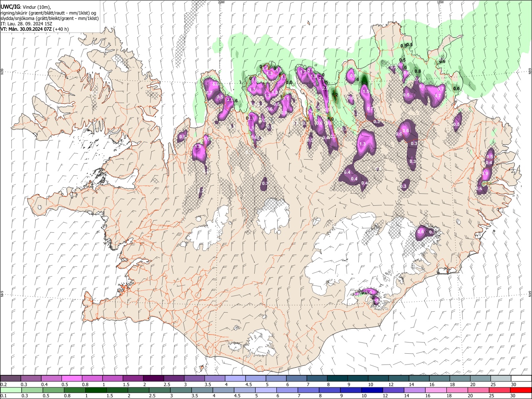Click the '20W' longitude label

pos(221,2)
